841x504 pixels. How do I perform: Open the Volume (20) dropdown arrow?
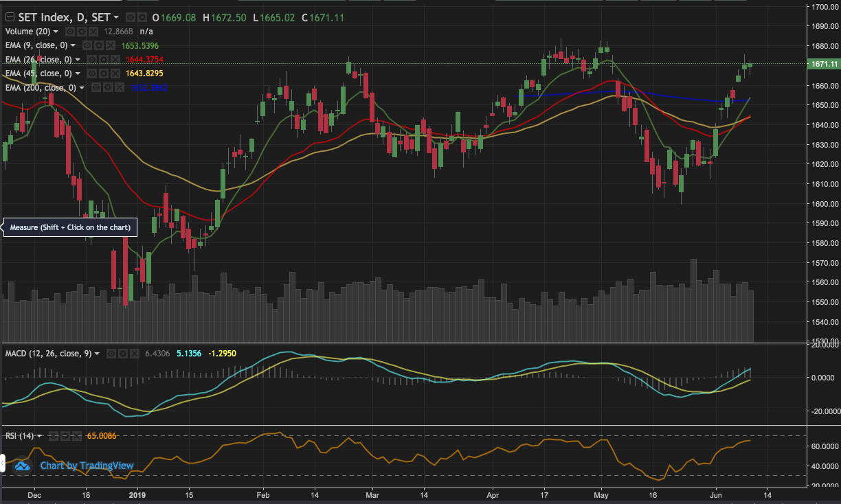56,32
